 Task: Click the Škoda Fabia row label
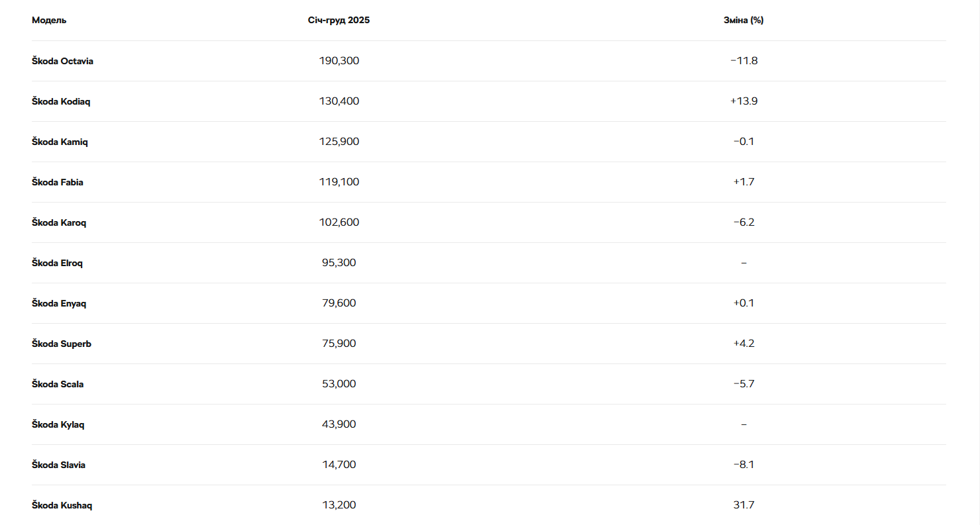pyautogui.click(x=58, y=182)
